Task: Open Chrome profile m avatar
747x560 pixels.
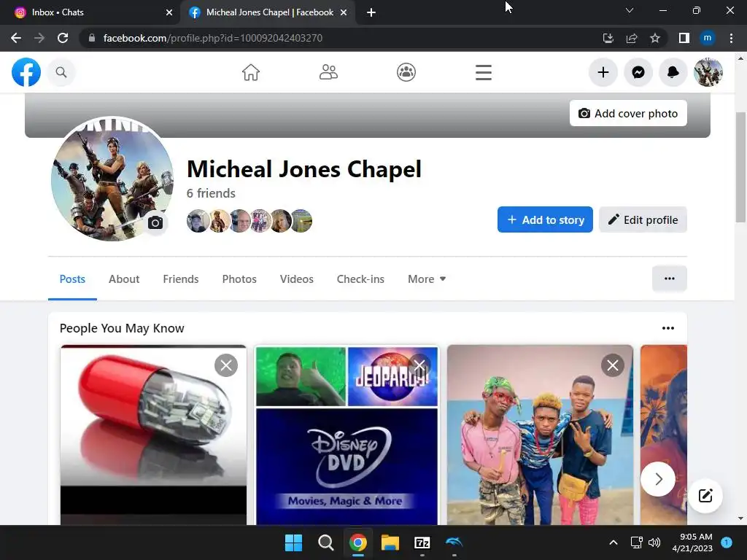Action: point(708,38)
